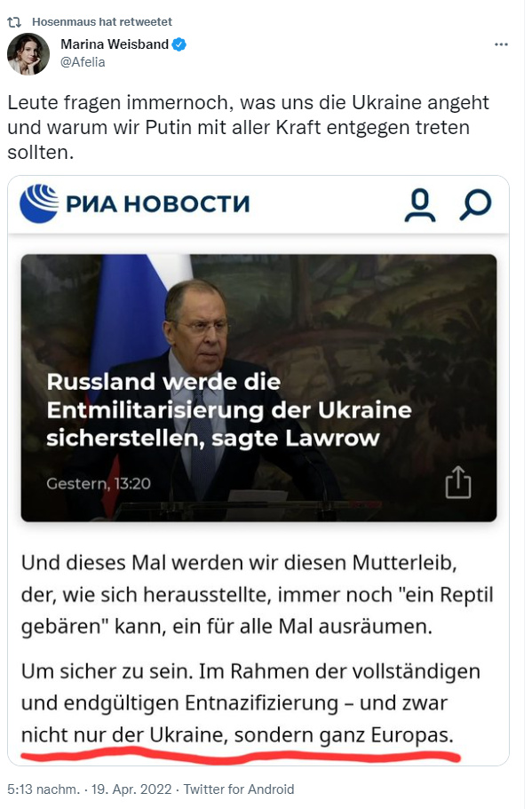The height and width of the screenshot is (809, 532).
Task: Click the РИА НОВОСТИ title text
Action: (x=158, y=204)
